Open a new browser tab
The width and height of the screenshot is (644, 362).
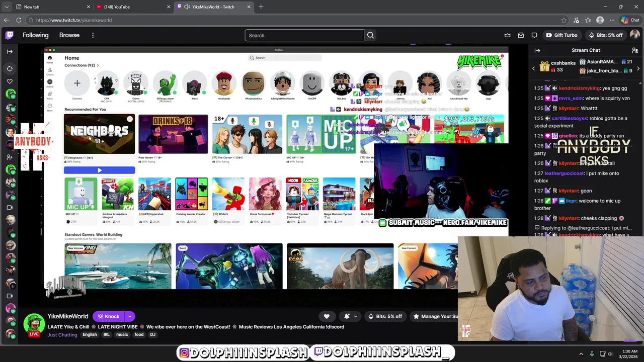coord(261,7)
